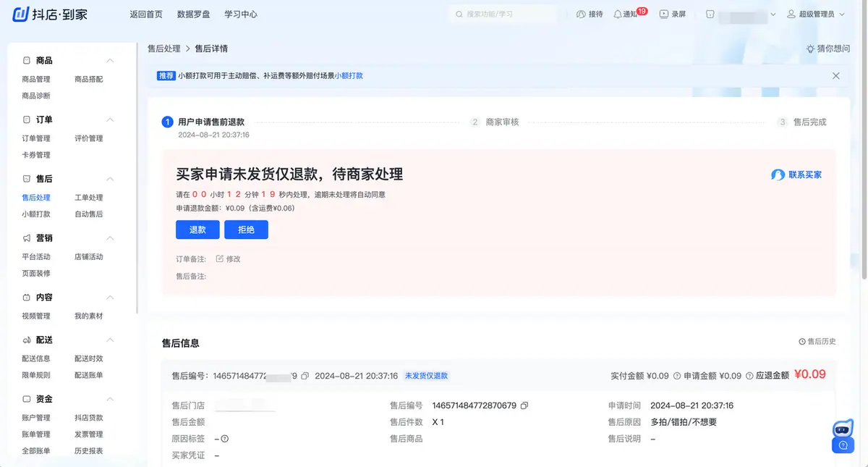This screenshot has width=868, height=467.
Task: Click the 修改 edit icon for 订单备注
Action: click(x=220, y=258)
